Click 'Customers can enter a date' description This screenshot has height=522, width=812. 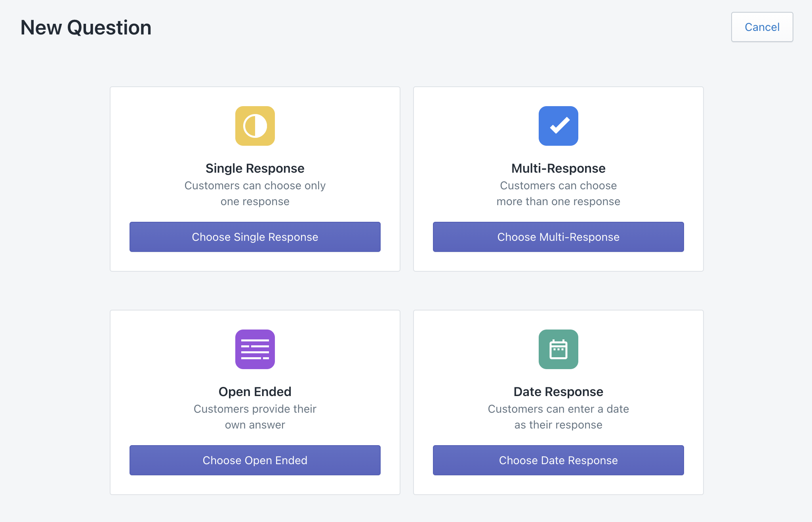tap(558, 409)
